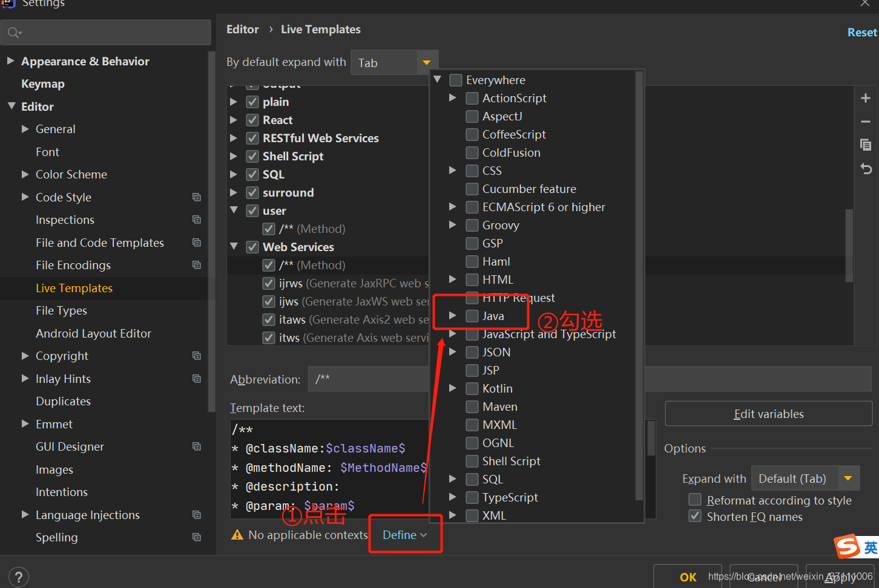The image size is (879, 588).
Task: Select Live Templates in the sidebar
Action: 74,288
